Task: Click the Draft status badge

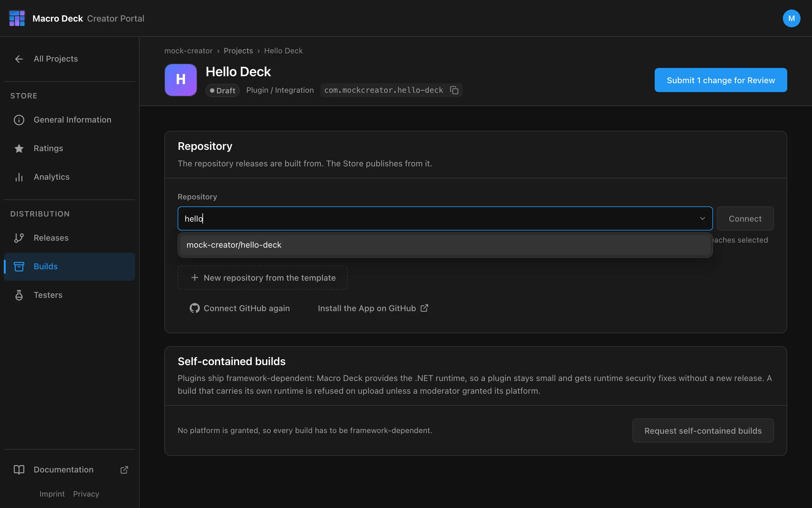Action: click(222, 90)
